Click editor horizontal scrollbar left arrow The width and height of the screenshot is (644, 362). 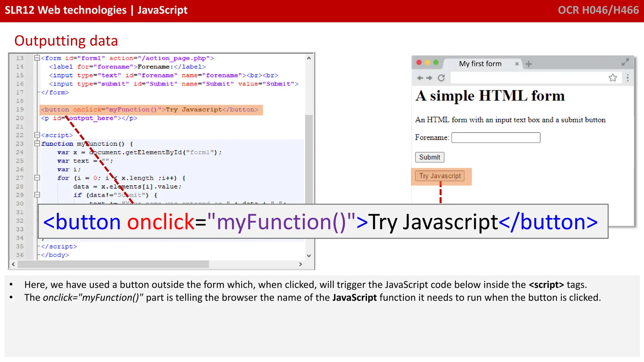13,264
